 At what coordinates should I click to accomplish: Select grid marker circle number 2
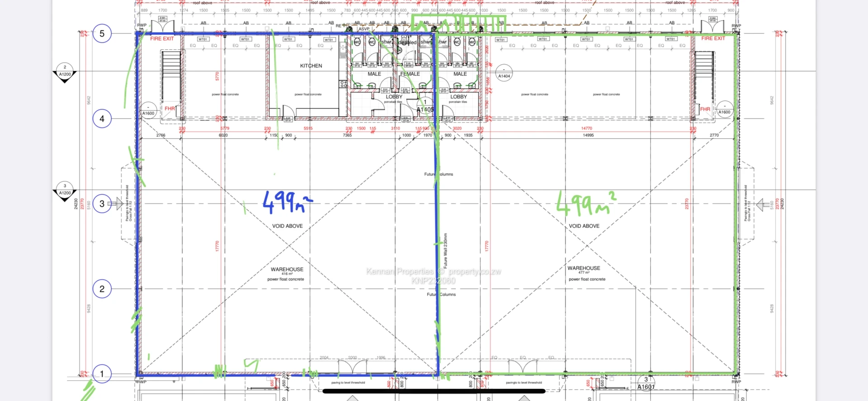click(x=102, y=289)
